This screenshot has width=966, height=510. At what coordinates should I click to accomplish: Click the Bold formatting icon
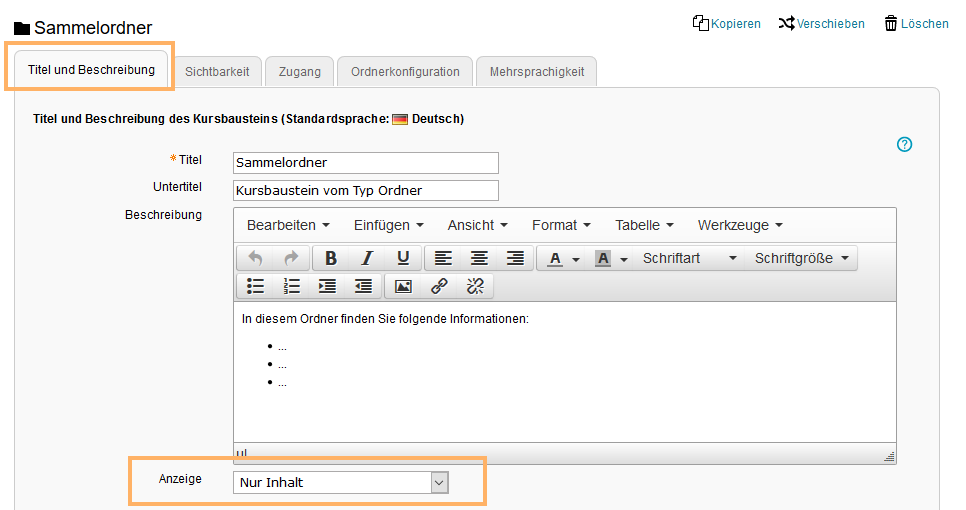(331, 258)
